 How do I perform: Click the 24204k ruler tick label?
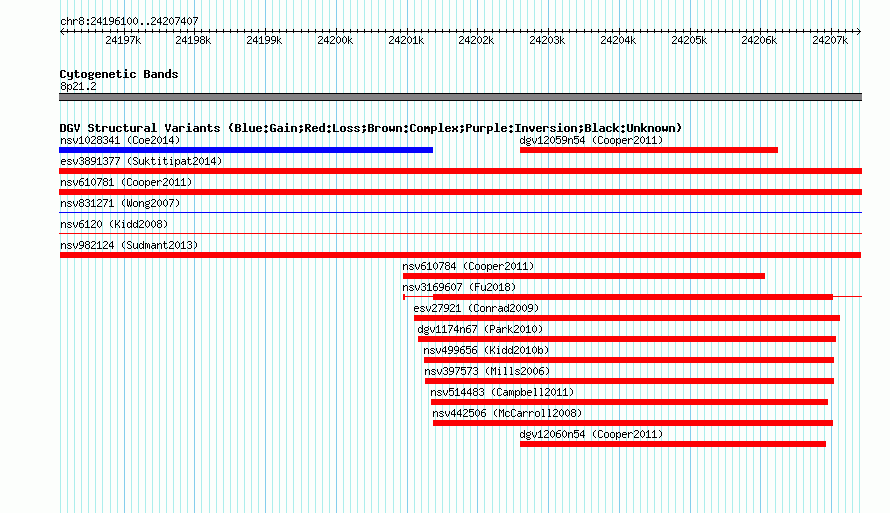(x=618, y=40)
